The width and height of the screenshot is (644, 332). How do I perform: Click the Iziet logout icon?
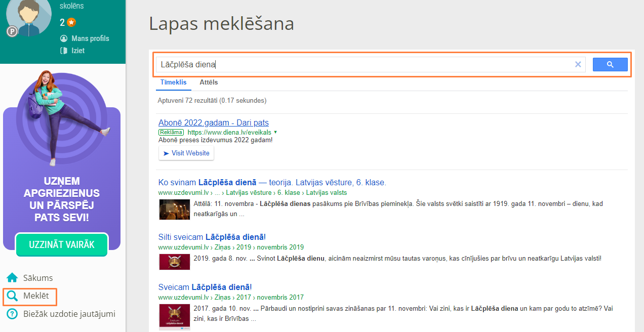point(64,51)
